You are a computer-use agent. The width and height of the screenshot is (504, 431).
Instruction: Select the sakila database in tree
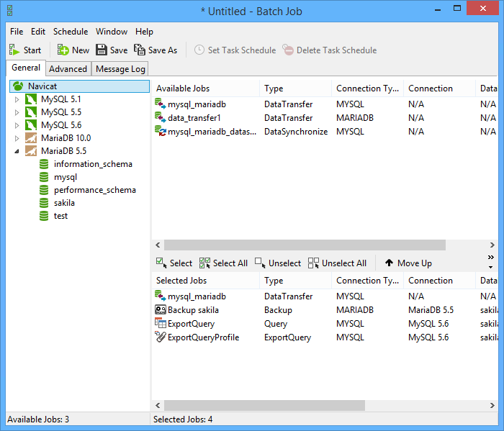[x=64, y=203]
